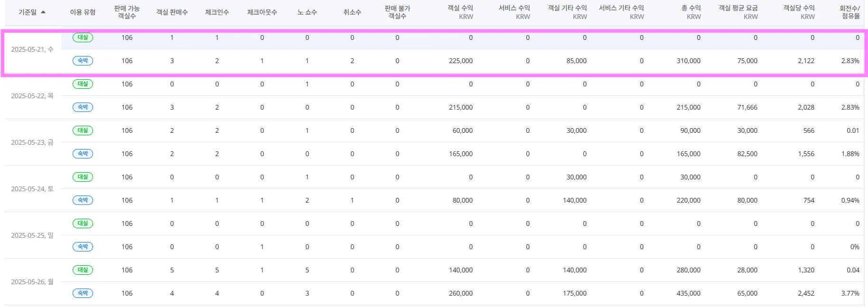This screenshot has width=868, height=307.
Task: Sort by the 이용 유형 column header
Action: [83, 12]
